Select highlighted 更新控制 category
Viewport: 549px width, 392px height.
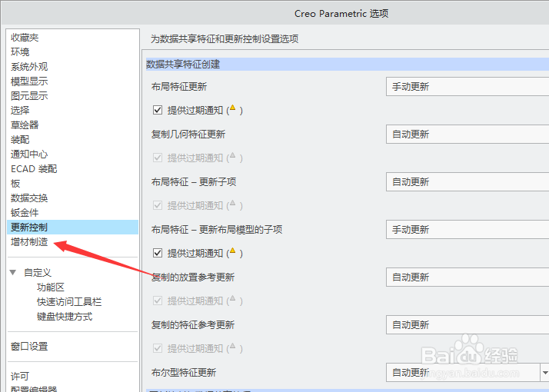[73, 228]
